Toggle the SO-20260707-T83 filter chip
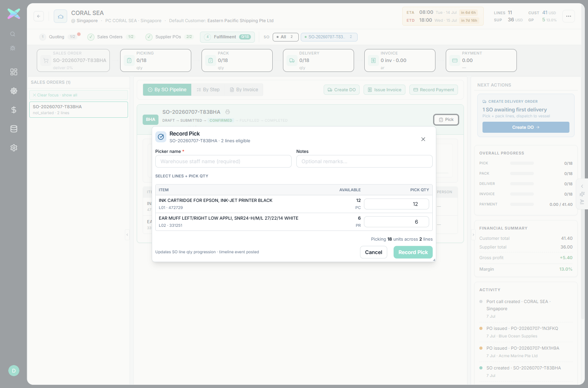This screenshot has width=588, height=388. point(329,37)
